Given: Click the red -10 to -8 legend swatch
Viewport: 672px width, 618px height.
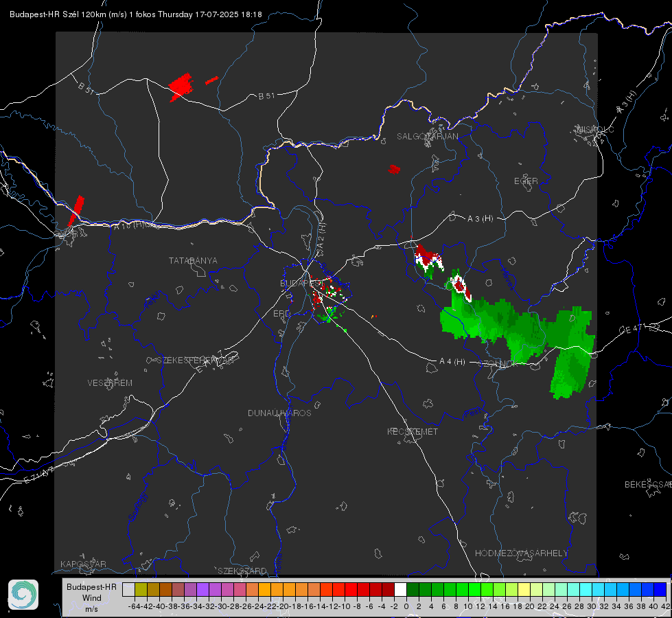Looking at the screenshot, I should click(351, 589).
